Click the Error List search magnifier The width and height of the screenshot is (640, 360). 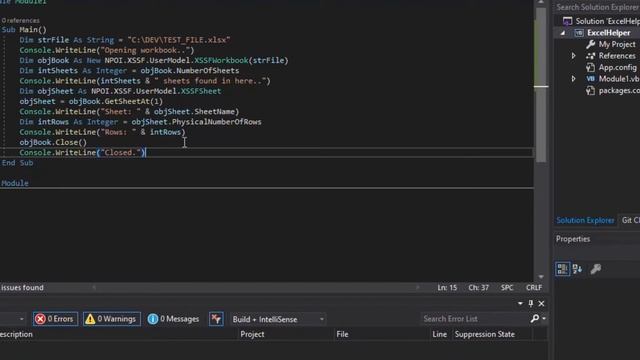(535, 318)
